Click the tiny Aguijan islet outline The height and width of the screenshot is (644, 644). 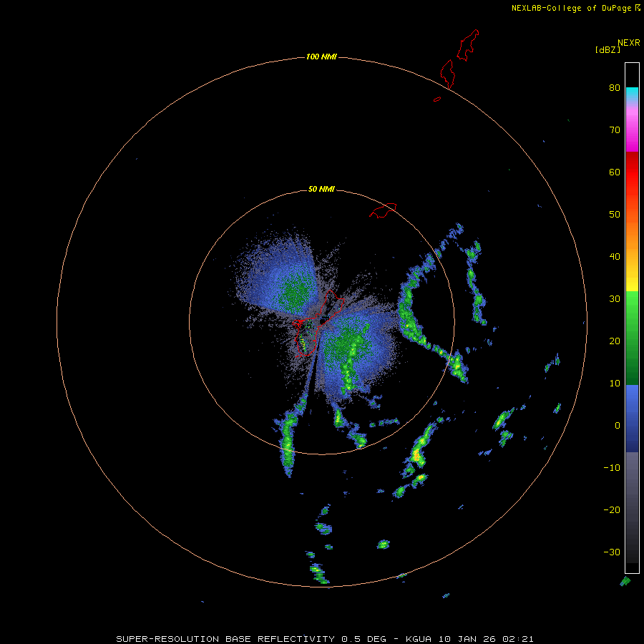coord(437,99)
